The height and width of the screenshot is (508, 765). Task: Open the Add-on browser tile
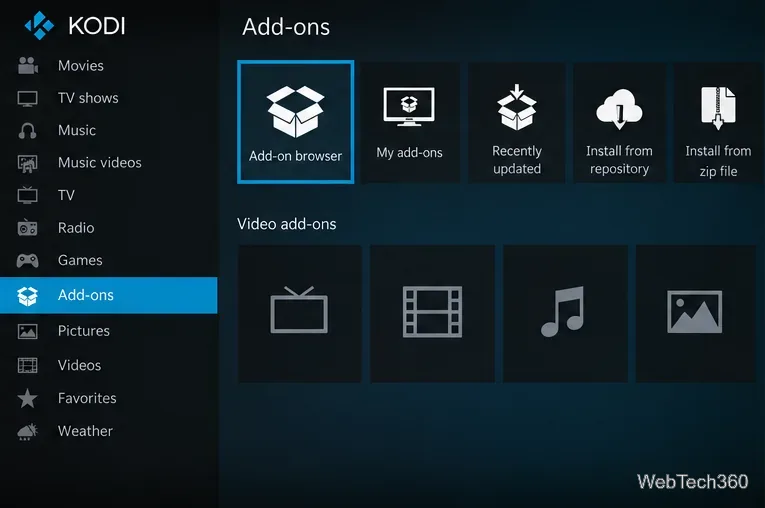296,122
